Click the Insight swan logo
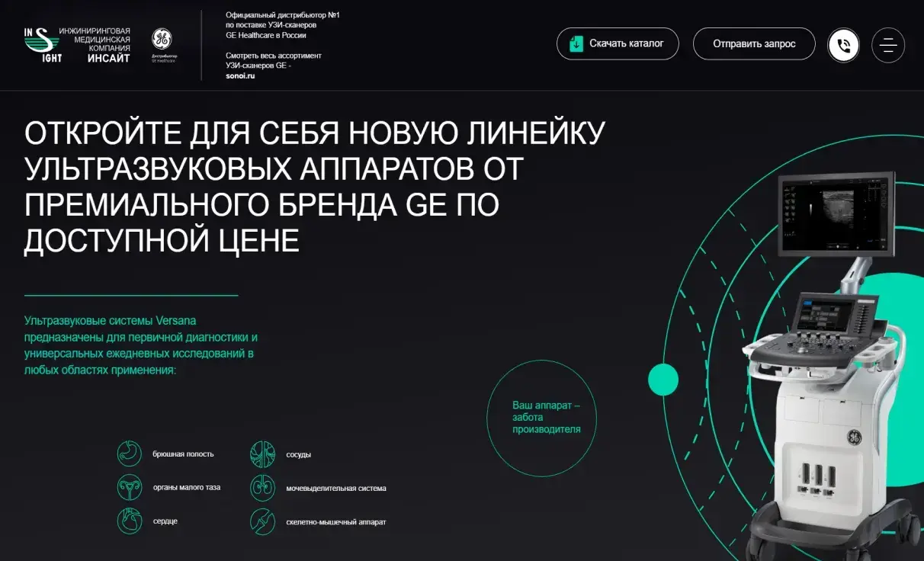This screenshot has width=924, height=561. pyautogui.click(x=43, y=45)
